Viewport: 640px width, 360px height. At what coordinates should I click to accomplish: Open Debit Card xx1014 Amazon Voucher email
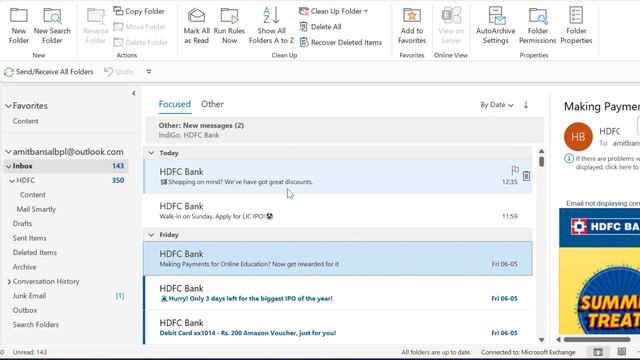pyautogui.click(x=338, y=327)
